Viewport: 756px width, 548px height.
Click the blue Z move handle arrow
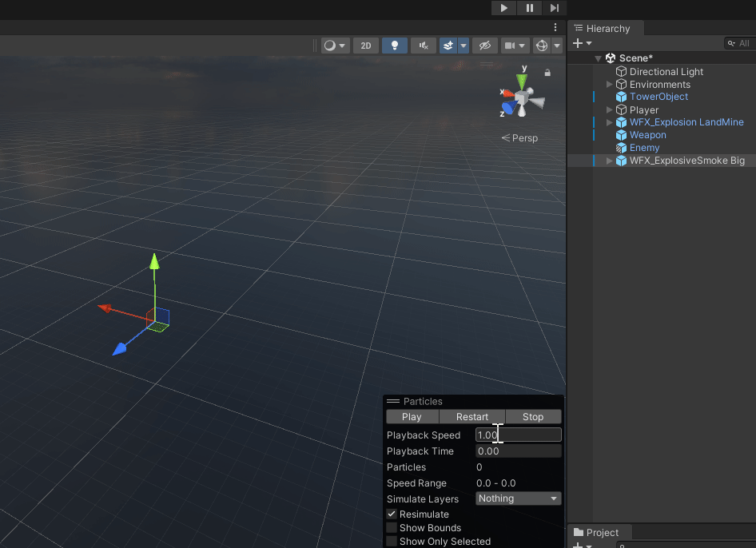(x=119, y=349)
